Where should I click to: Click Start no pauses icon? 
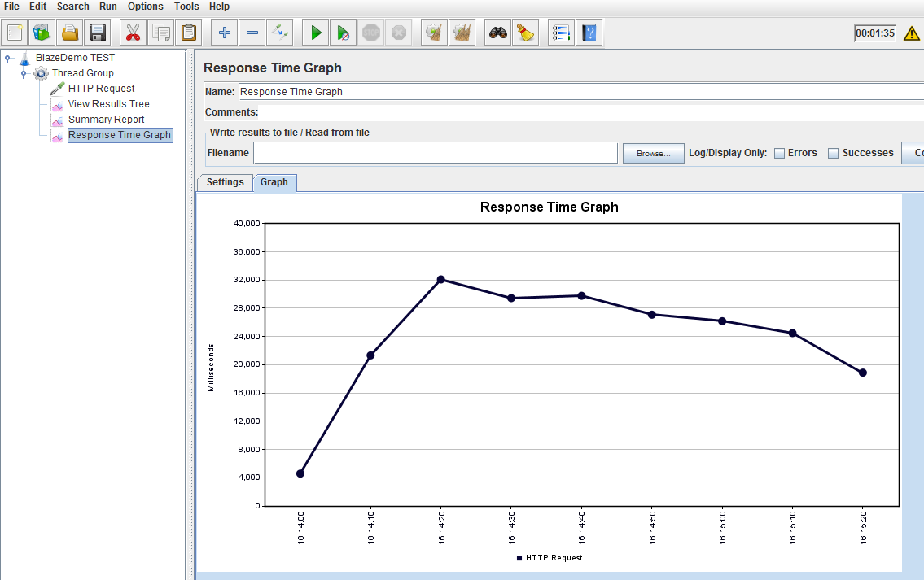(344, 33)
